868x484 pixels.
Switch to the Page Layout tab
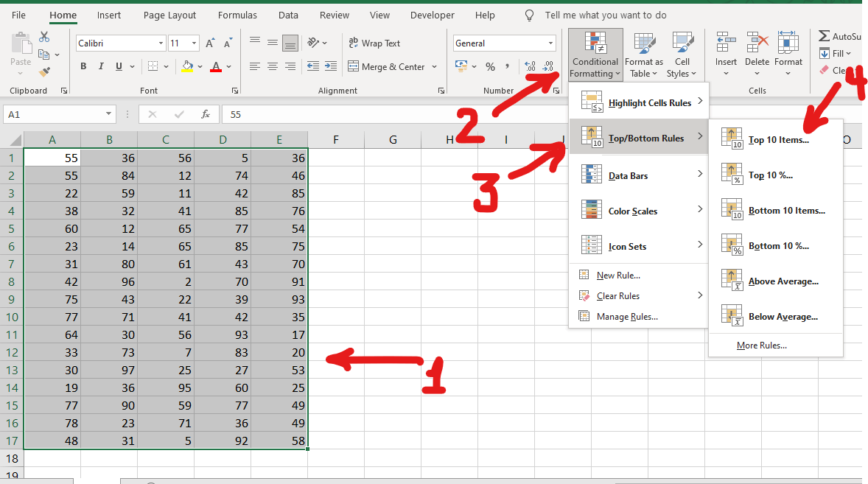click(x=169, y=15)
